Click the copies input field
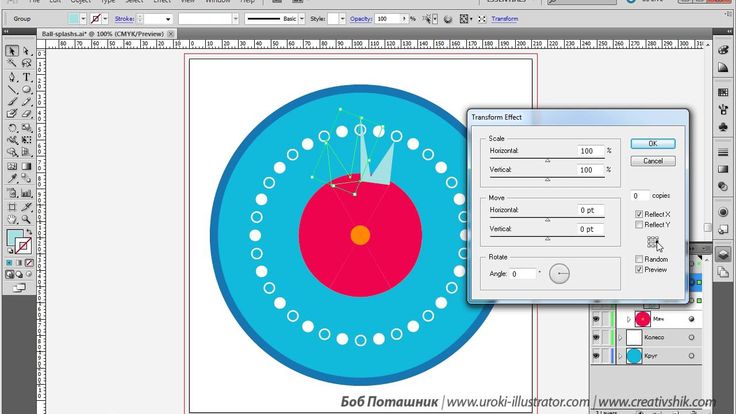736x414 pixels. [x=639, y=196]
